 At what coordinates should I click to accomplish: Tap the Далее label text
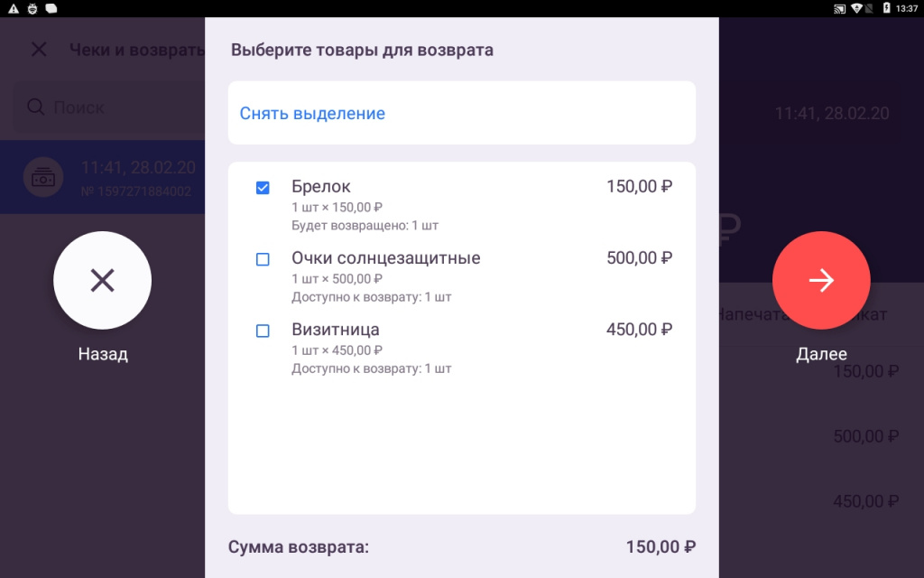[821, 354]
